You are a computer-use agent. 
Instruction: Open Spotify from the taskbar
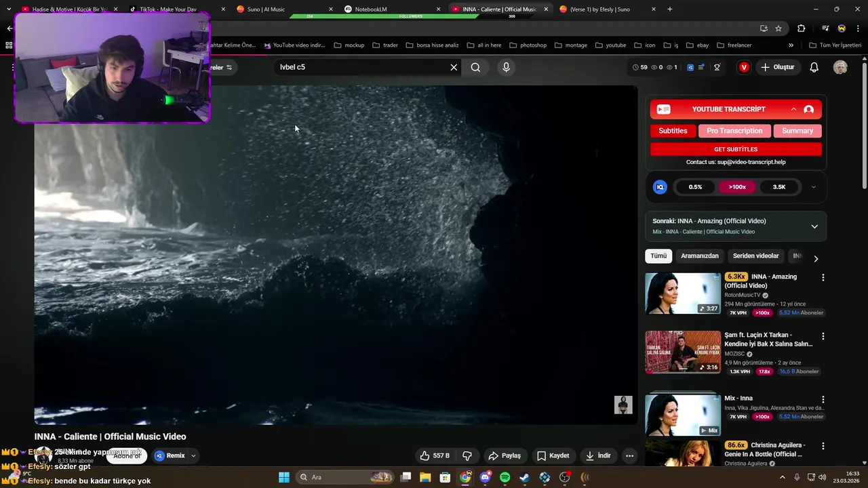[x=505, y=477]
